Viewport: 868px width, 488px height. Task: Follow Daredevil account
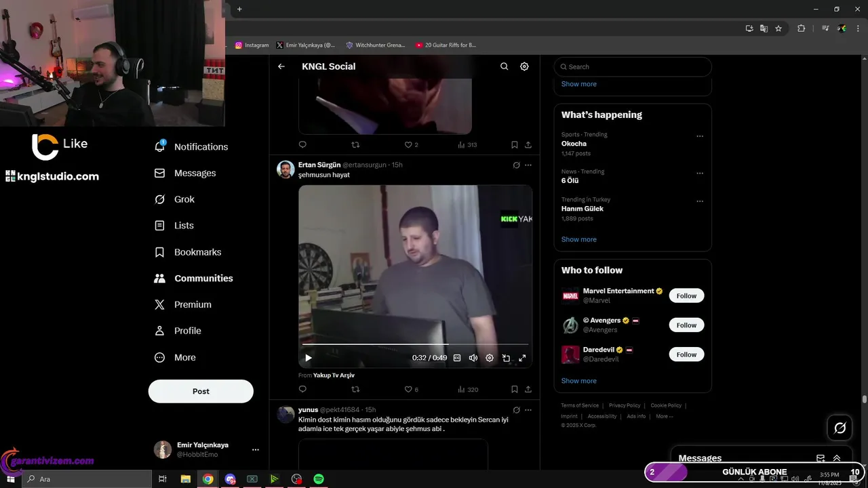[x=686, y=354]
